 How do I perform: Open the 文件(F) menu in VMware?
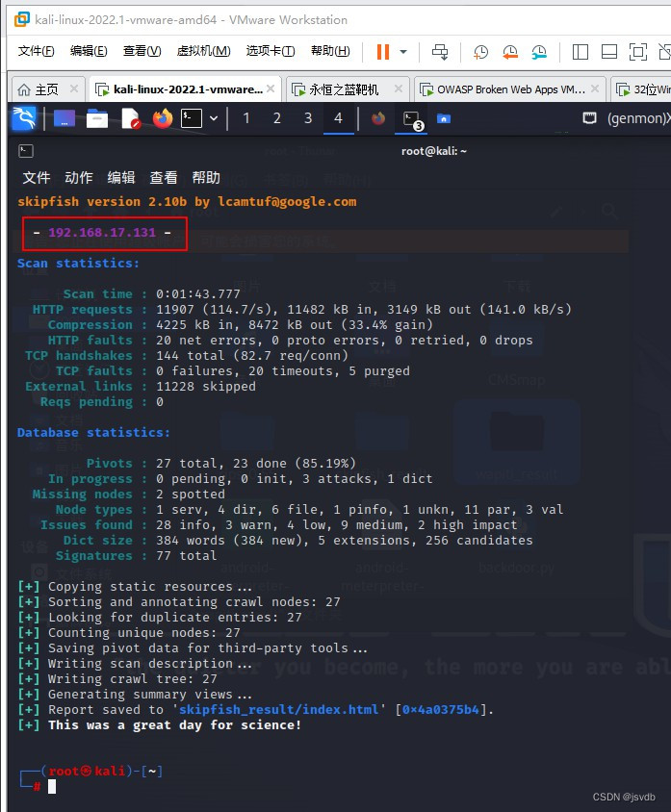click(x=36, y=51)
